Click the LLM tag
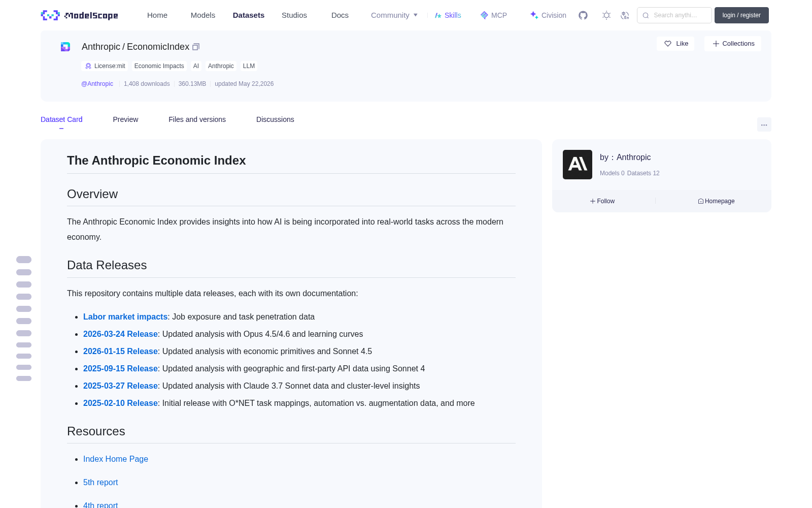Screen dimensions: 812x508 (249, 66)
